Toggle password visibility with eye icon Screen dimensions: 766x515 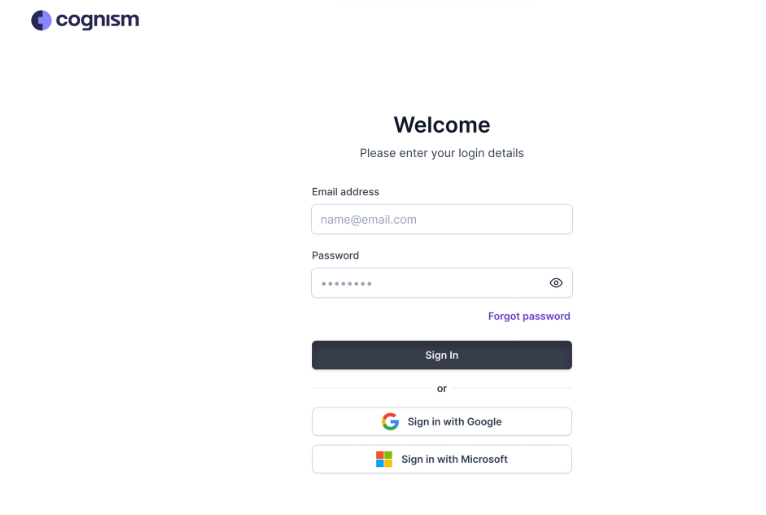tap(556, 283)
